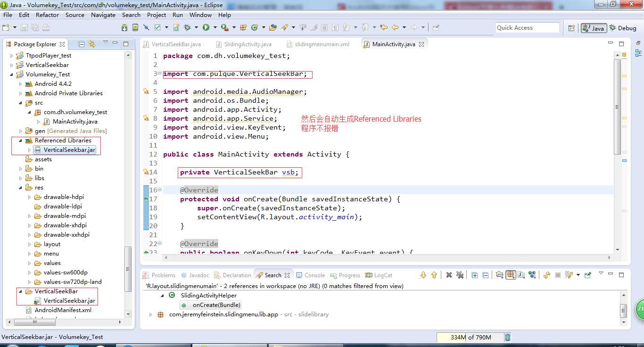
Task: Collapse the Volumekey_Test project node
Action: coord(12,74)
